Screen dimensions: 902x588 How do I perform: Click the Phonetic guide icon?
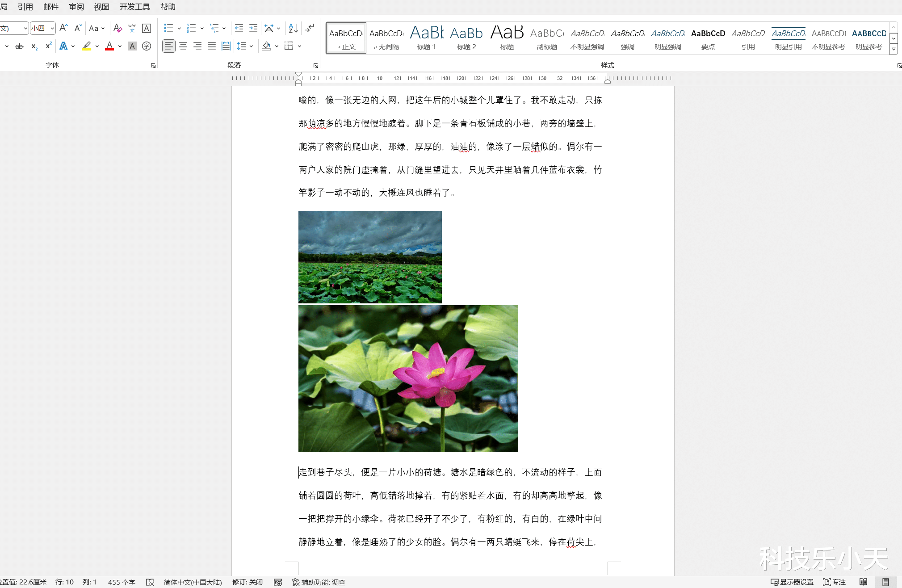coord(132,28)
